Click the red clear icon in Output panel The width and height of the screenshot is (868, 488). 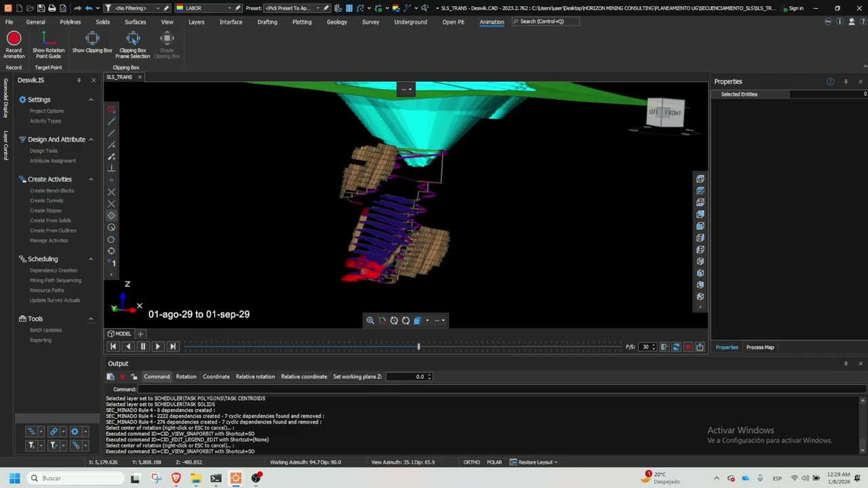122,377
